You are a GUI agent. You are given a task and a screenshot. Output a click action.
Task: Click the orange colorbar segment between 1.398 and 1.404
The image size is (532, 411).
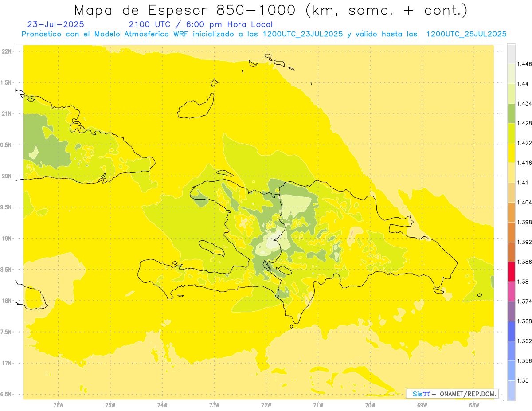click(x=511, y=212)
